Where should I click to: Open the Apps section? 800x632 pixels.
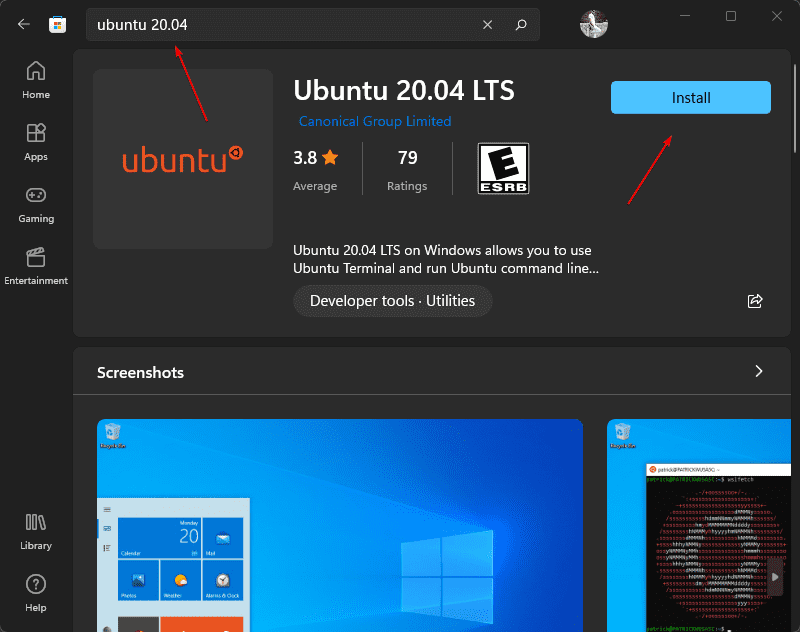tap(36, 142)
